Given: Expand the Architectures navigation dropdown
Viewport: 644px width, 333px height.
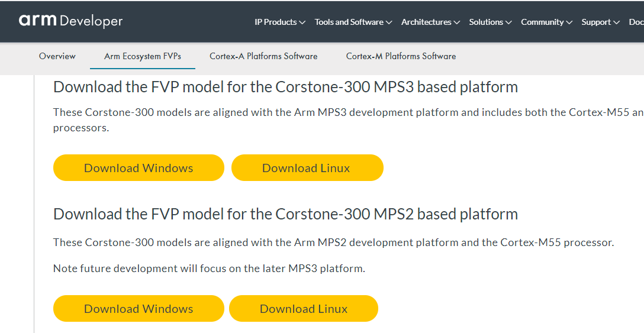Looking at the screenshot, I should click(430, 22).
